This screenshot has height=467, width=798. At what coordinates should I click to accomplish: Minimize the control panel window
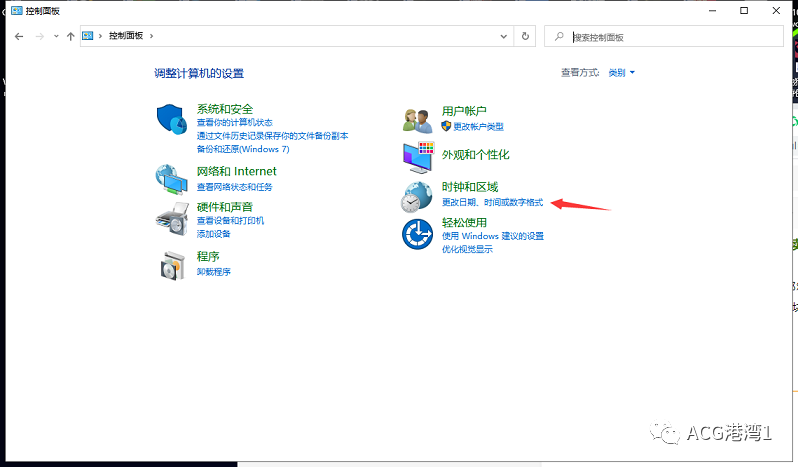tap(712, 10)
